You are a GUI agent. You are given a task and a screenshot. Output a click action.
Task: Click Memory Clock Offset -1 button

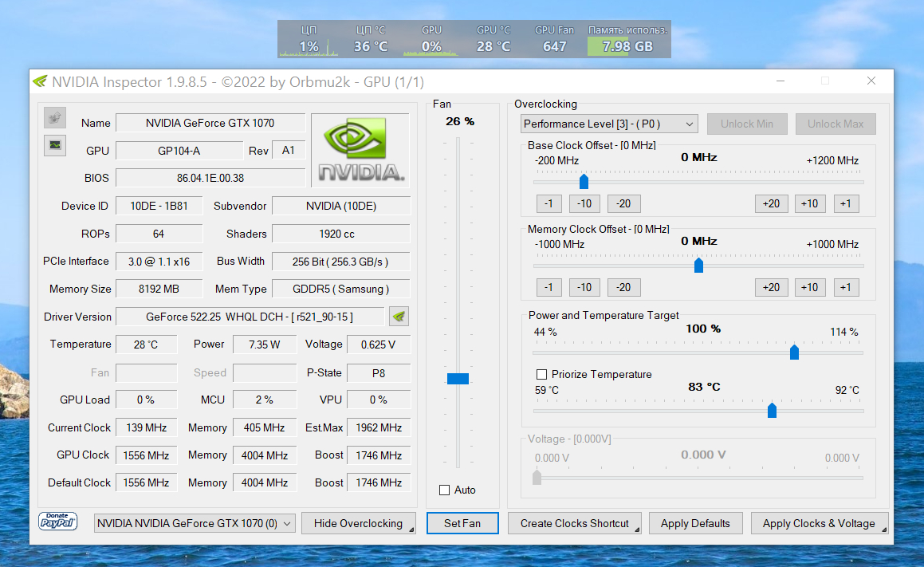(x=549, y=287)
